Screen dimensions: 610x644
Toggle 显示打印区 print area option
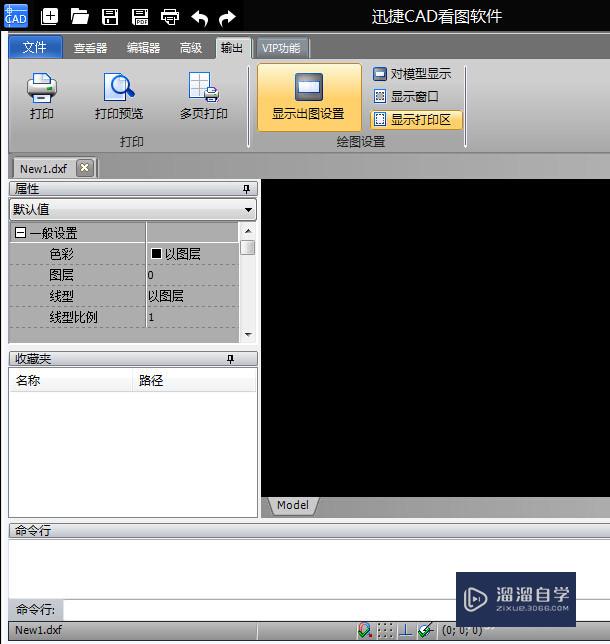(x=416, y=120)
